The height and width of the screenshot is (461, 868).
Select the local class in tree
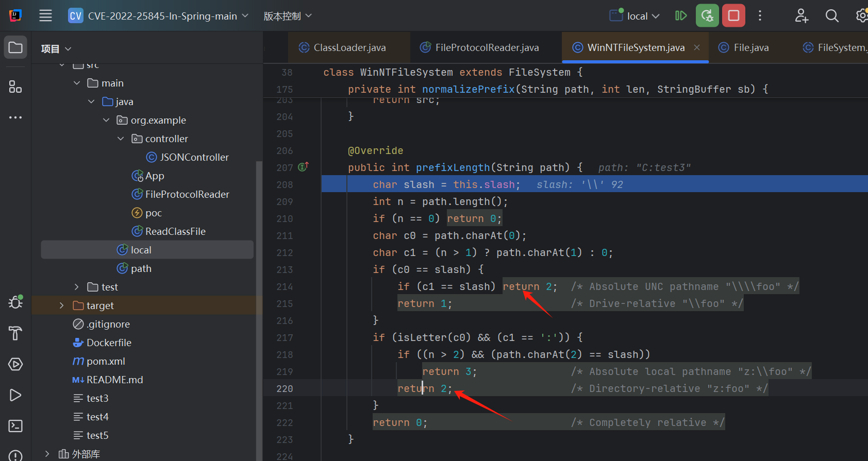pyautogui.click(x=147, y=250)
